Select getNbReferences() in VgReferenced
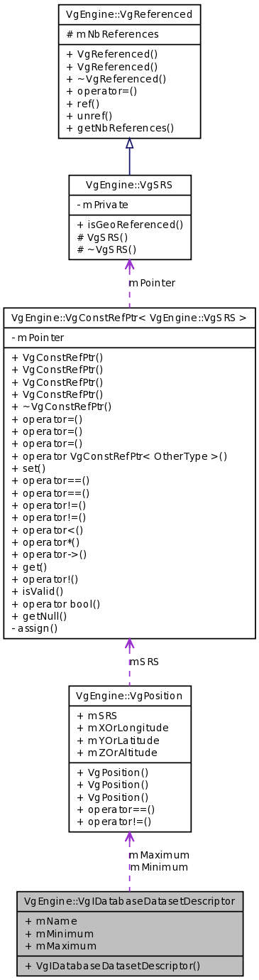 pos(120,128)
